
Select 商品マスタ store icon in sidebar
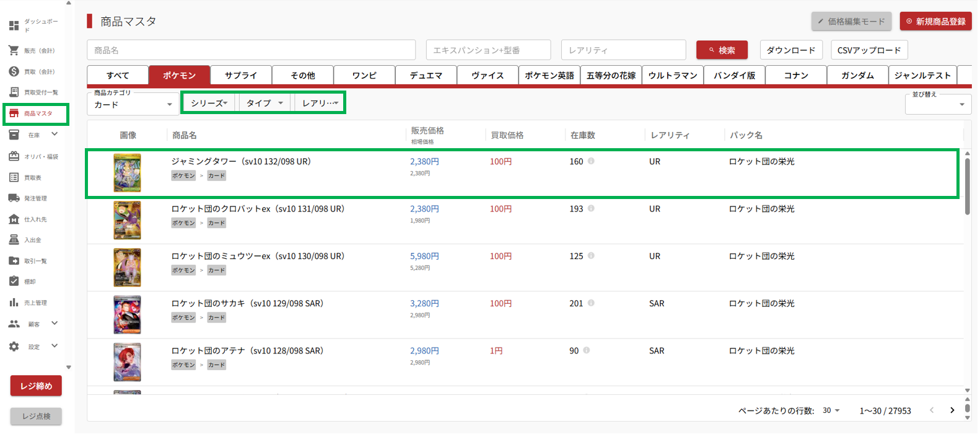point(14,113)
